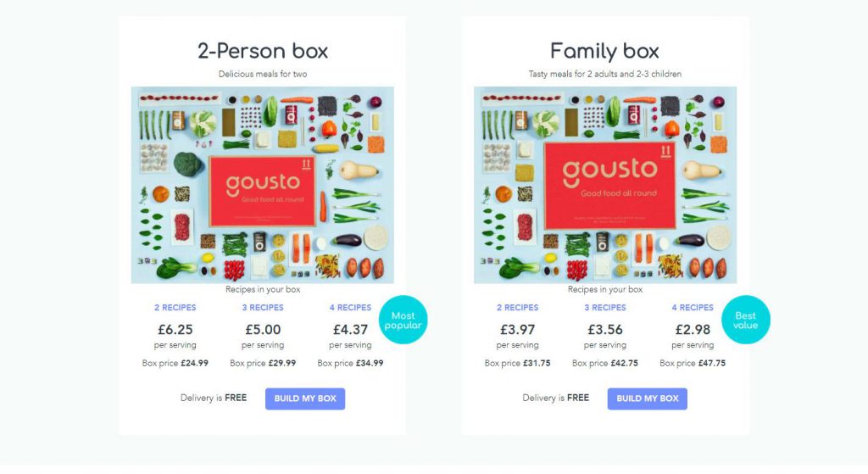868x474 pixels.
Task: Click the Family box heading
Action: pos(605,51)
